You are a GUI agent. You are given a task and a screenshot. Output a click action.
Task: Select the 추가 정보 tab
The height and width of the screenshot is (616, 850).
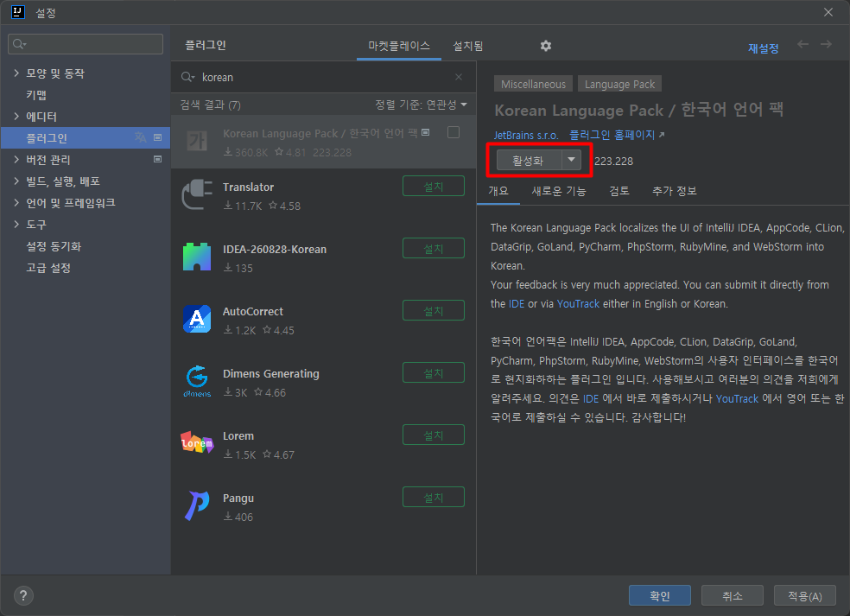675,191
